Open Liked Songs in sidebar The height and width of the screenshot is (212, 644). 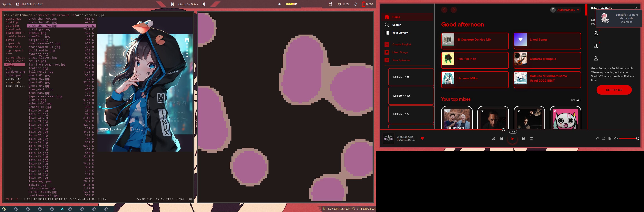click(x=400, y=52)
